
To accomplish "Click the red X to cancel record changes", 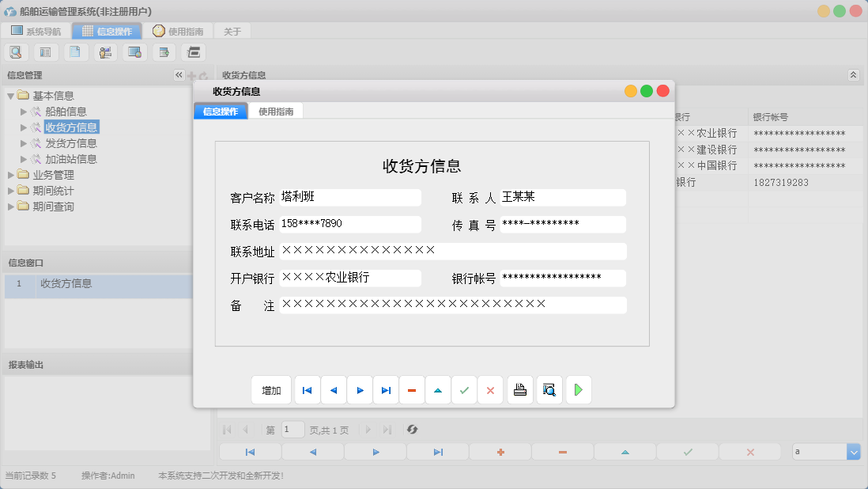I will coord(490,389).
